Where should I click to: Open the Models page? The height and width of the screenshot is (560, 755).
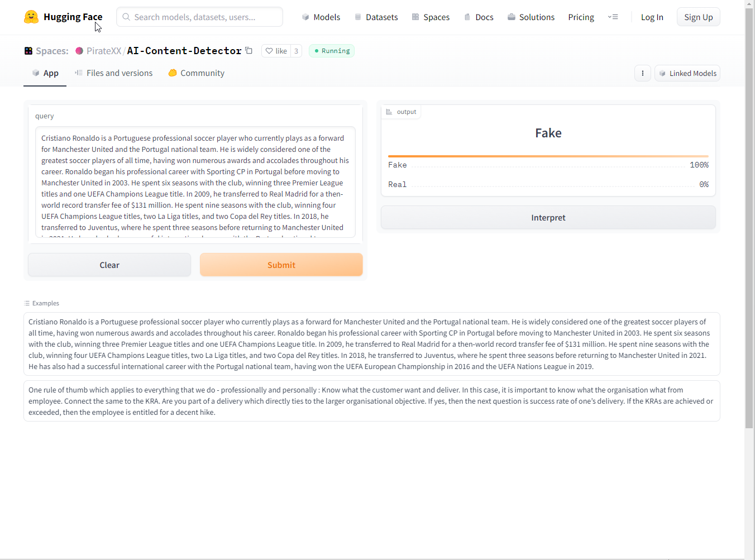(321, 17)
